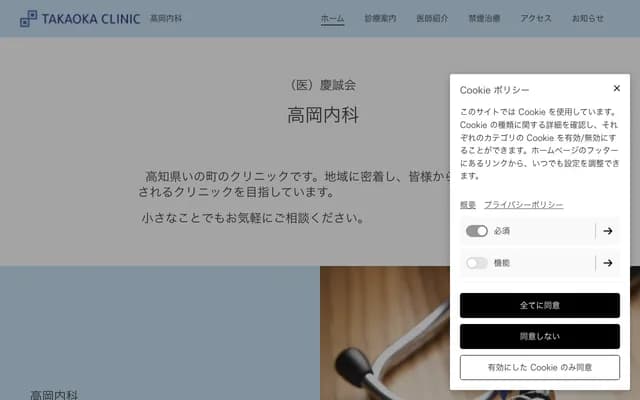Screen dimensions: 640x400
Task: Click the stethoscope photo
Action: pos(385,333)
